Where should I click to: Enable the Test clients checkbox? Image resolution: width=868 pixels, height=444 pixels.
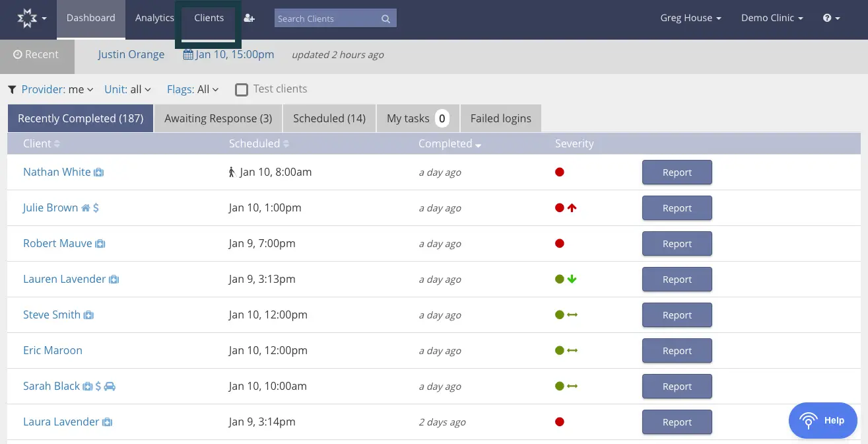coord(242,89)
